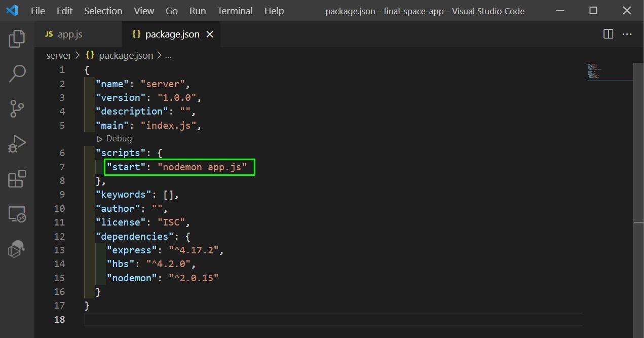This screenshot has width=644, height=338.
Task: Click the "version" key text
Action: pos(121,97)
